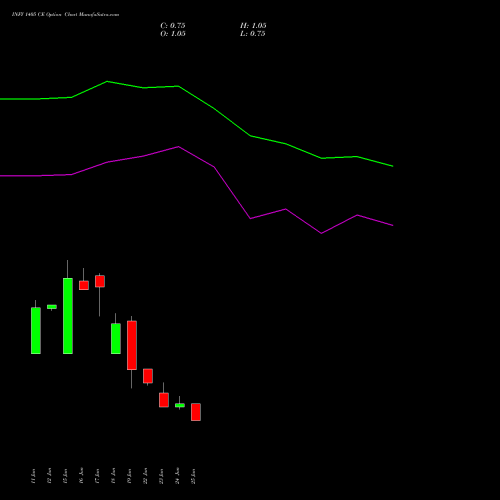Click the 18 Jun date label
The height and width of the screenshot is (500, 500).
point(113,476)
